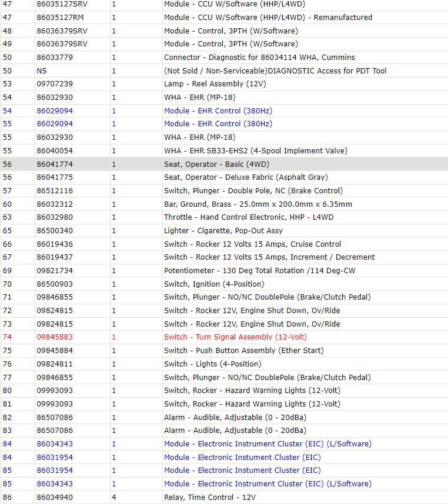Screen dimensions: 448x504
Task: Select part number 86019437
Action: click(x=55, y=257)
